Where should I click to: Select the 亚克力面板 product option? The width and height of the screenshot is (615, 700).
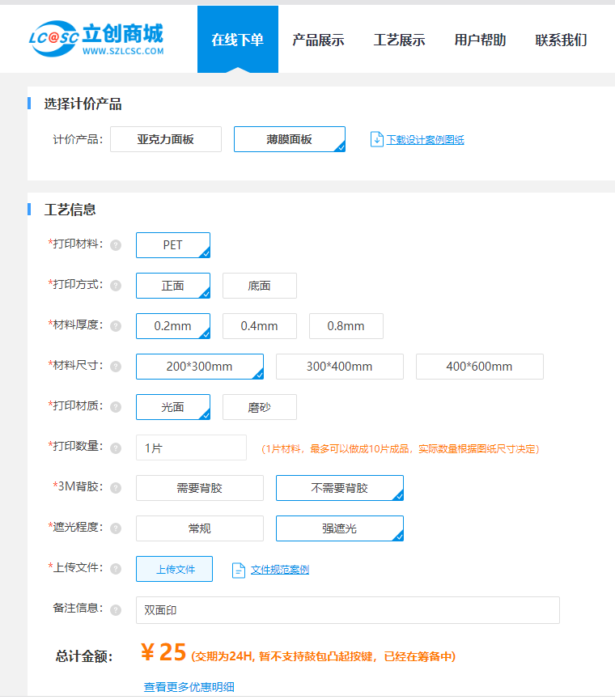pos(166,139)
